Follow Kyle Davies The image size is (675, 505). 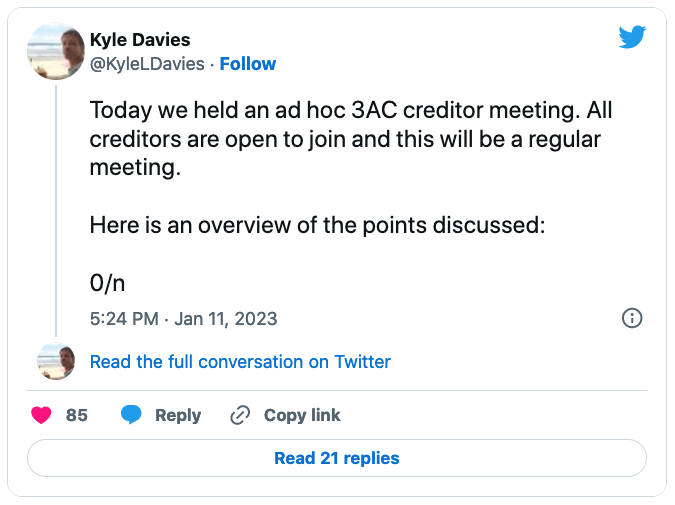click(247, 64)
